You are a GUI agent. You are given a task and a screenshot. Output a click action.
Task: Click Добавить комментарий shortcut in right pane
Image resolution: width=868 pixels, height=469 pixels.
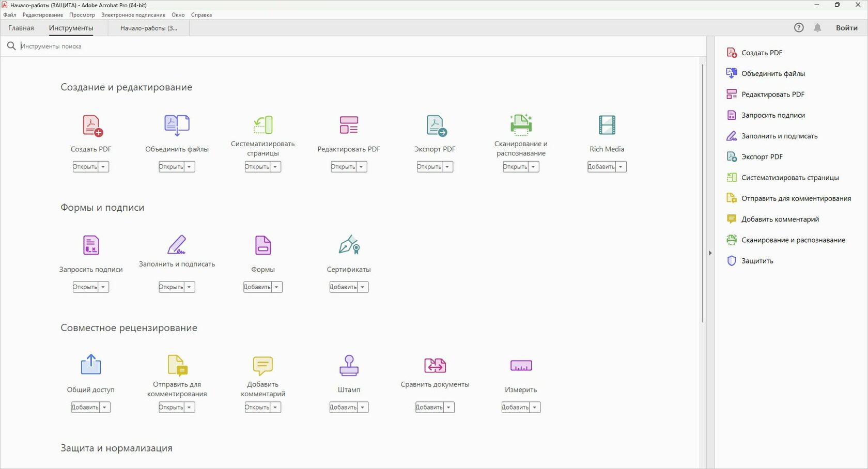click(773, 219)
